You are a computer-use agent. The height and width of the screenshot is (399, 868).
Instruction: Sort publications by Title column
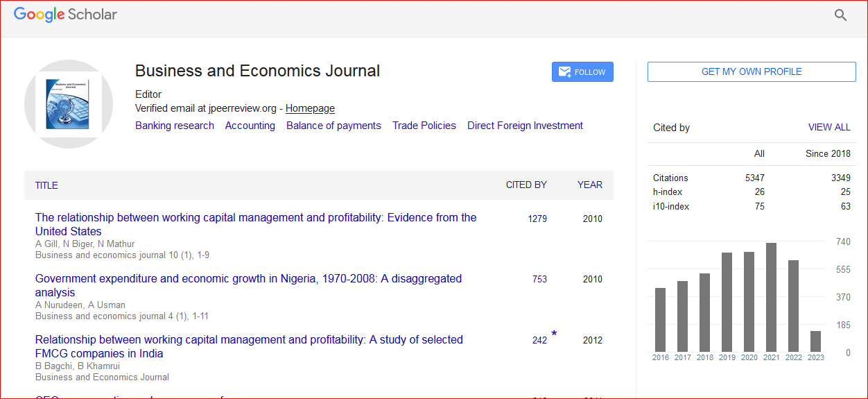tap(46, 185)
